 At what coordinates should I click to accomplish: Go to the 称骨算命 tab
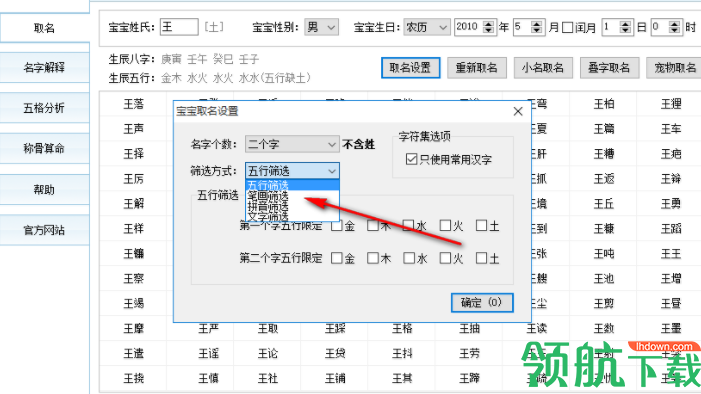[44, 148]
